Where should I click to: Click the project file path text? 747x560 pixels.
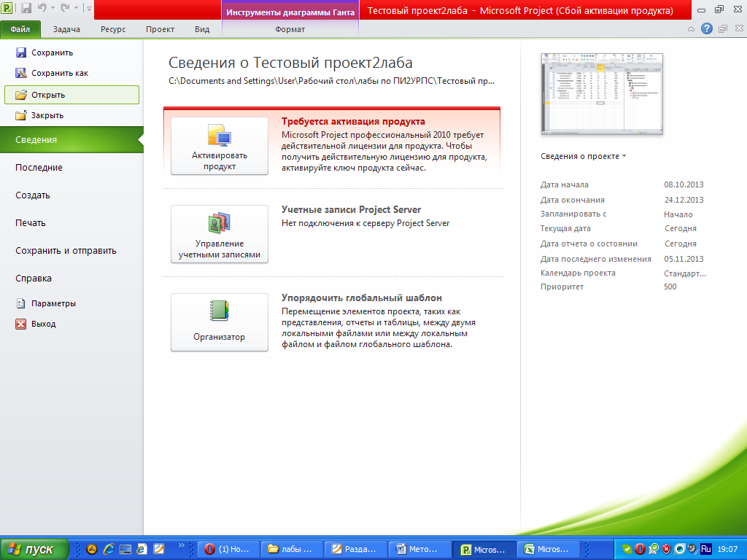(332, 81)
